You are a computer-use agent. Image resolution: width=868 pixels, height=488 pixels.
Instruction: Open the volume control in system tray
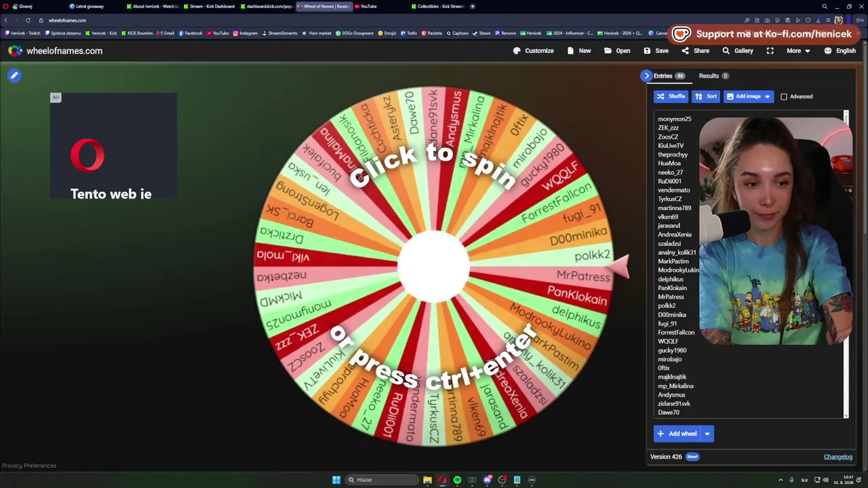[825, 480]
